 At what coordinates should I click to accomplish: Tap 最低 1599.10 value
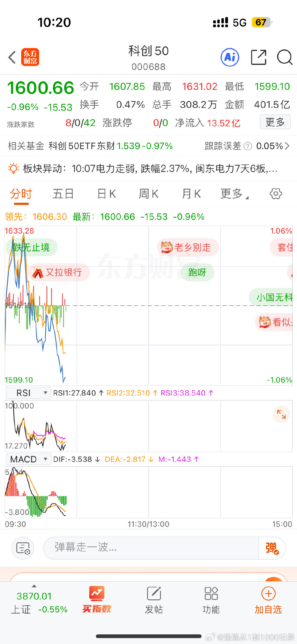[x=272, y=87]
